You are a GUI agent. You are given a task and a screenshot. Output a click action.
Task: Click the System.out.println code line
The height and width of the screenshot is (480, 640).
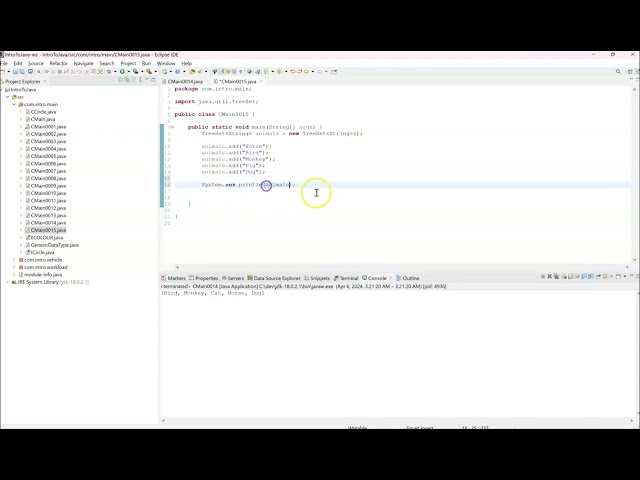tap(245, 185)
